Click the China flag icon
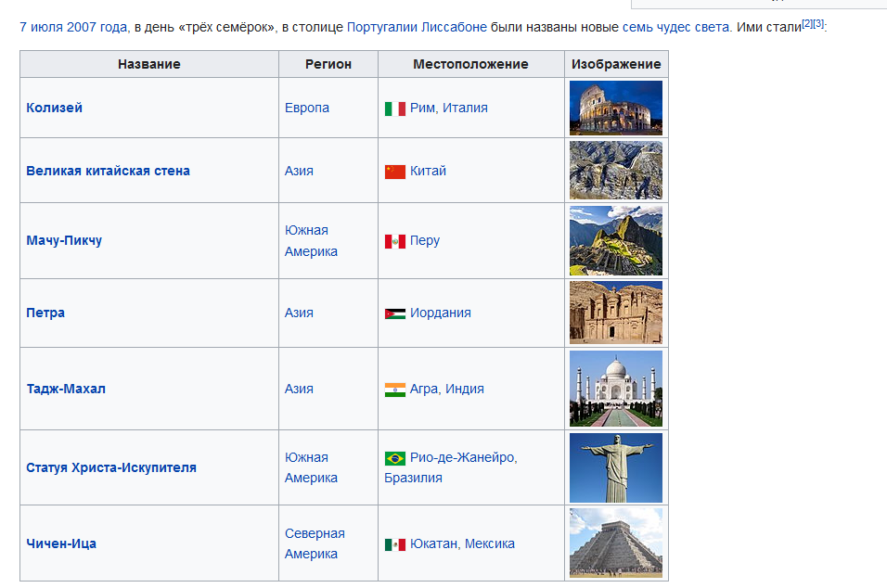The image size is (887, 588). pos(395,172)
